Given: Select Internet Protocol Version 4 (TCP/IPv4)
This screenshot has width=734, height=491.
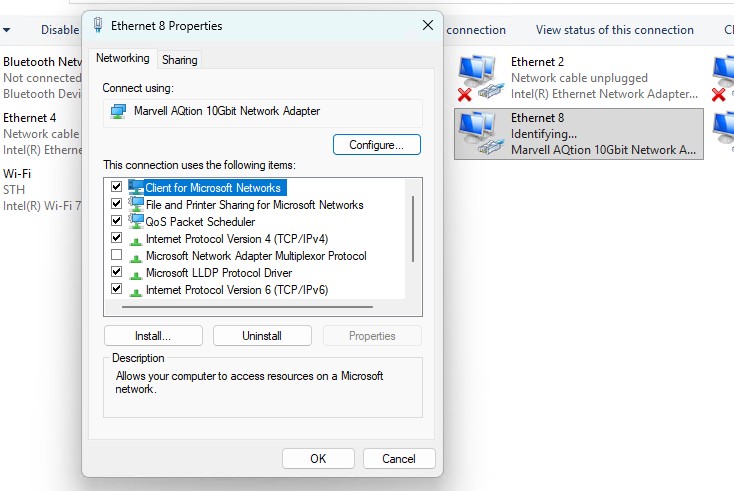Looking at the screenshot, I should tap(237, 239).
